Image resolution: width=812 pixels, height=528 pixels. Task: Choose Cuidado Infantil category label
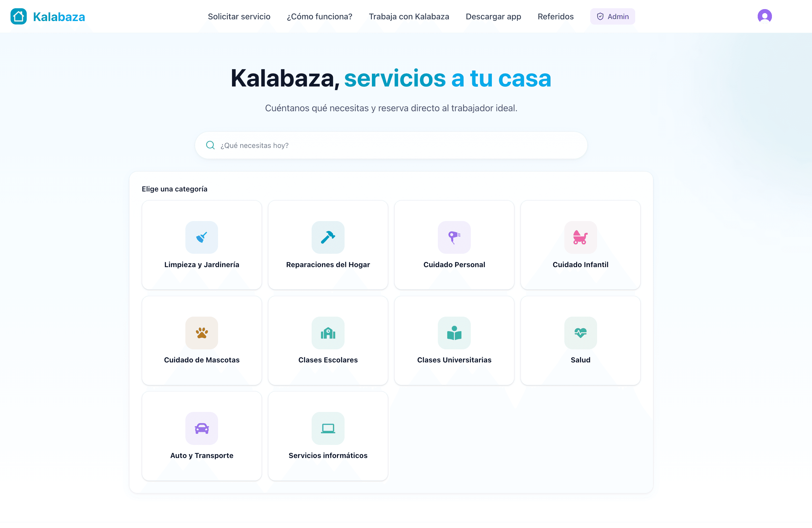(580, 265)
